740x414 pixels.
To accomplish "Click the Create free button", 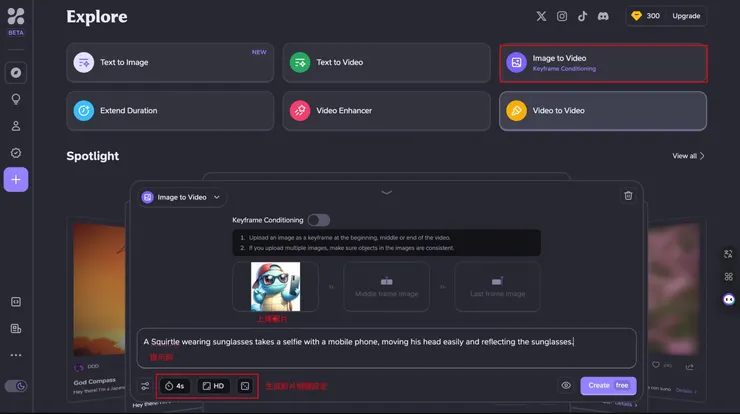I will click(608, 386).
